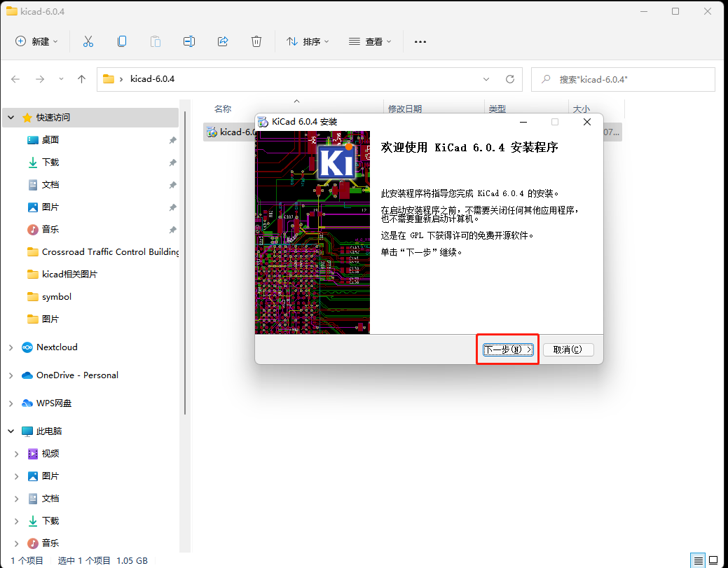
Task: Click the Delete trash can icon
Action: coord(256,42)
